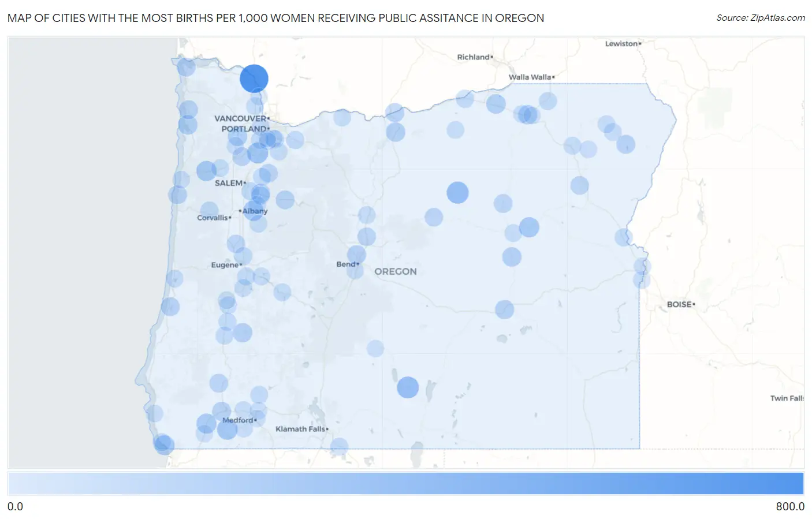The height and width of the screenshot is (519, 812).
Task: Select the Eugene map label
Action: click(225, 265)
